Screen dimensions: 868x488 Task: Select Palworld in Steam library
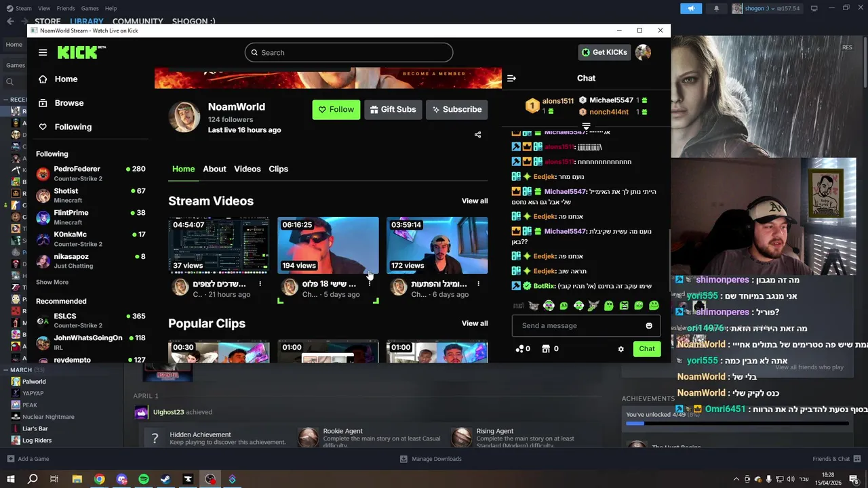click(34, 382)
